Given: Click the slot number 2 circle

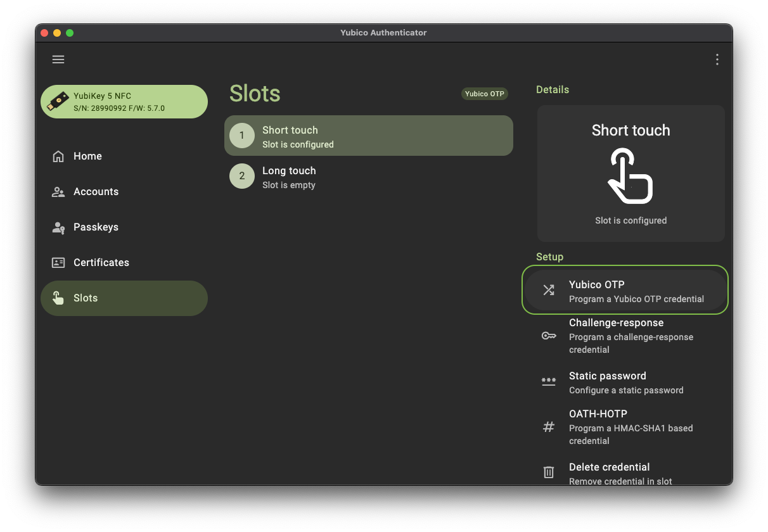Looking at the screenshot, I should (242, 176).
